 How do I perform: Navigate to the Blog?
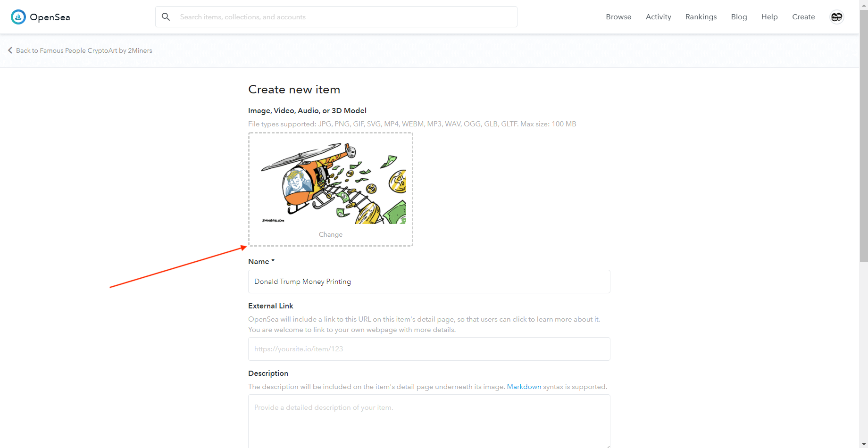pyautogui.click(x=739, y=17)
